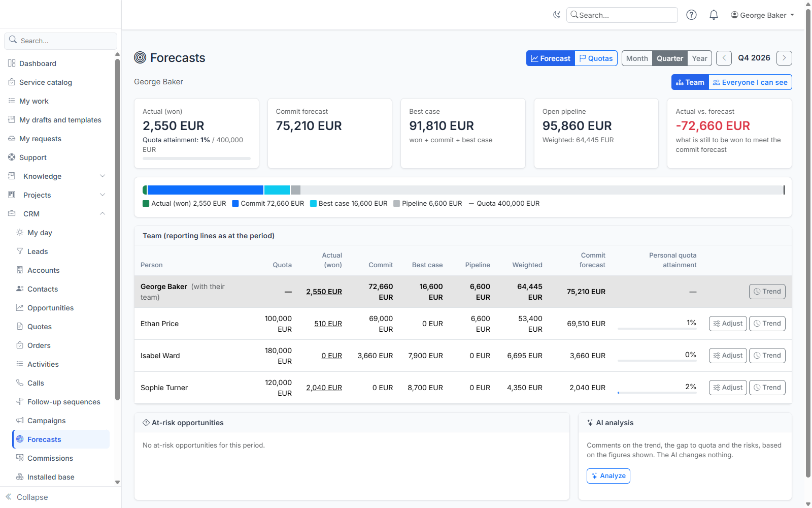The height and width of the screenshot is (508, 812).
Task: Open notifications bell icon
Action: (x=714, y=15)
